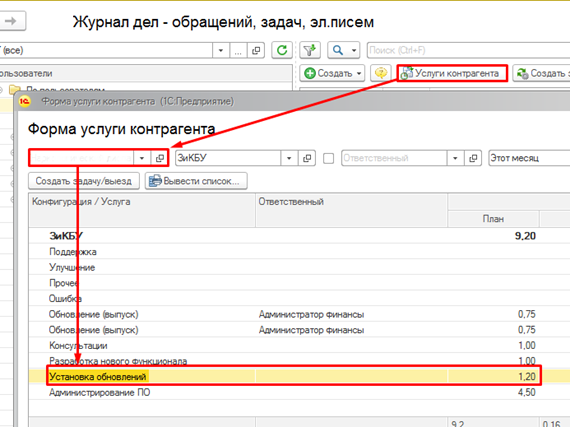Select the Поддержка row

(x=299, y=251)
